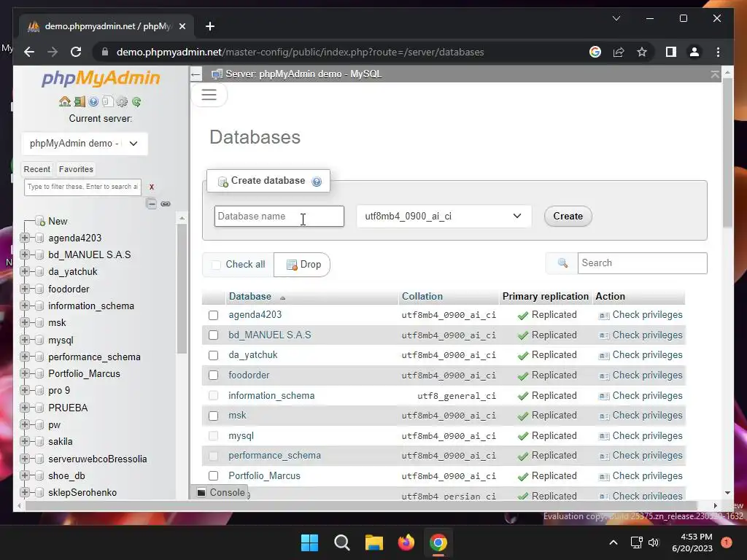Image resolution: width=747 pixels, height=560 pixels.
Task: Open hamburger menu in main panel
Action: (x=209, y=94)
